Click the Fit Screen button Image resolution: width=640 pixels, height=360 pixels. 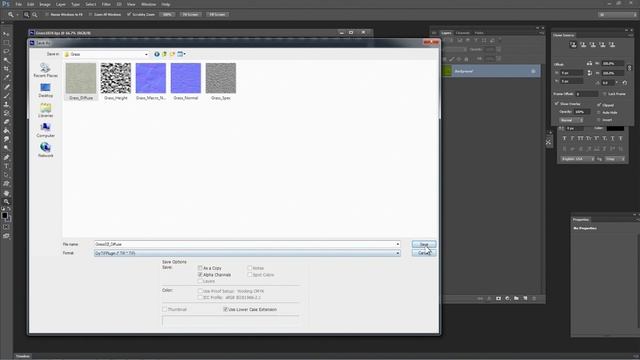click(190, 15)
